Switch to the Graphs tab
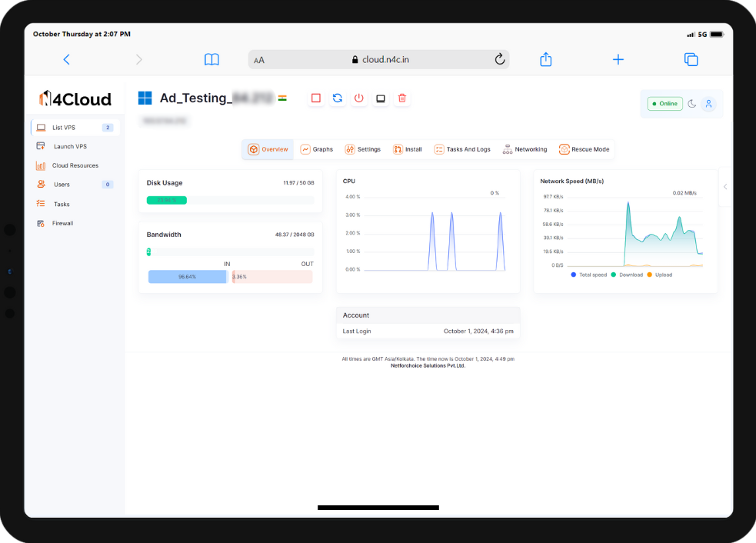Image resolution: width=756 pixels, height=543 pixels. (x=316, y=149)
